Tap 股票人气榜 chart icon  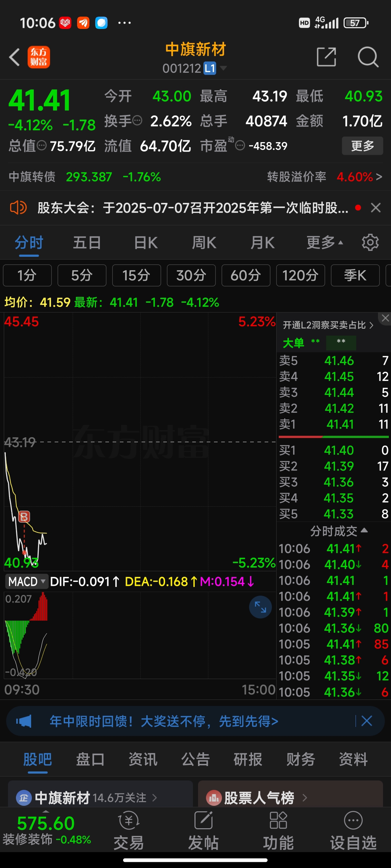tap(214, 797)
